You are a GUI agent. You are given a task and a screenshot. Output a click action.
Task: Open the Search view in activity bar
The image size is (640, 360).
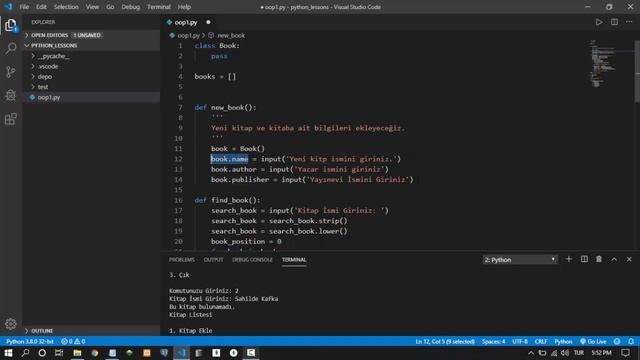click(x=11, y=49)
